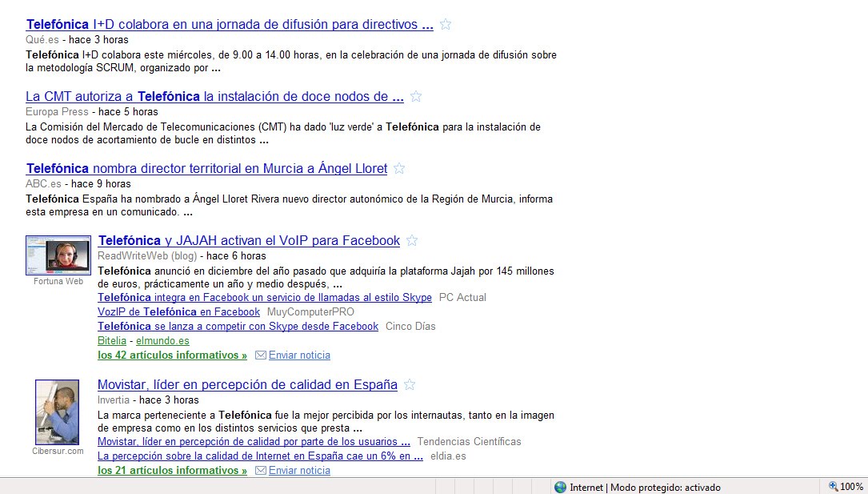Click the Europa Press source label

(x=57, y=112)
